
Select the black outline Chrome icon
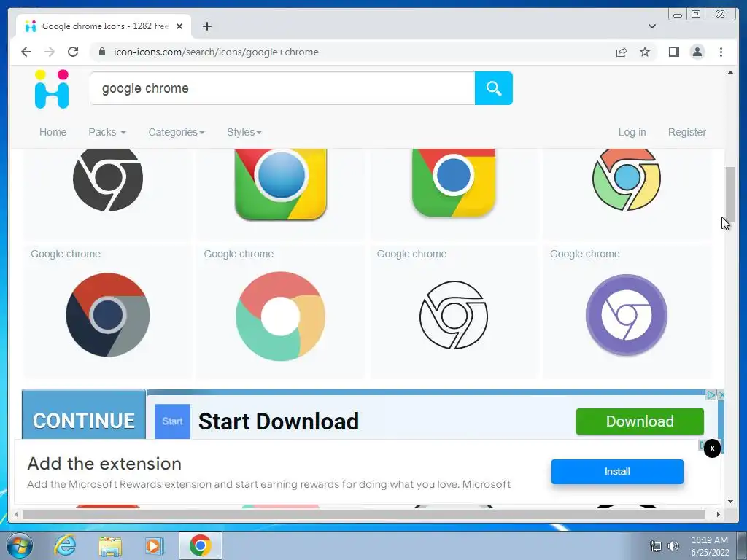[x=454, y=315]
